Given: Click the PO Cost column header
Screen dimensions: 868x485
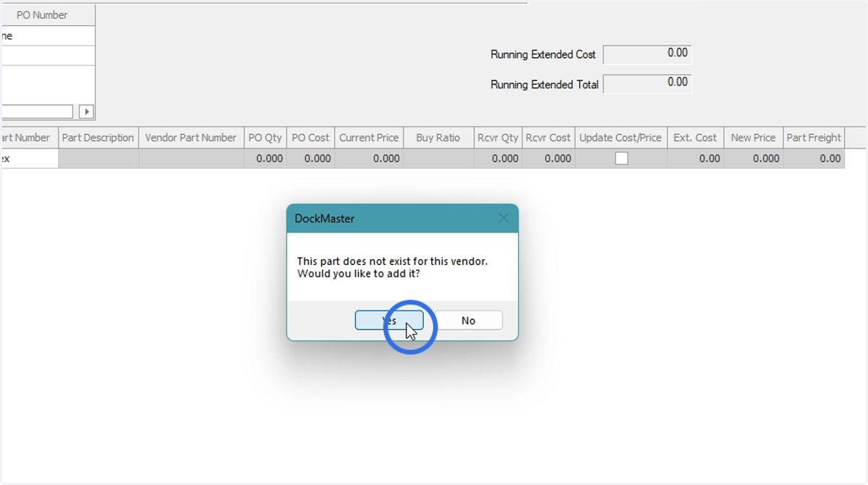Looking at the screenshot, I should pos(310,138).
